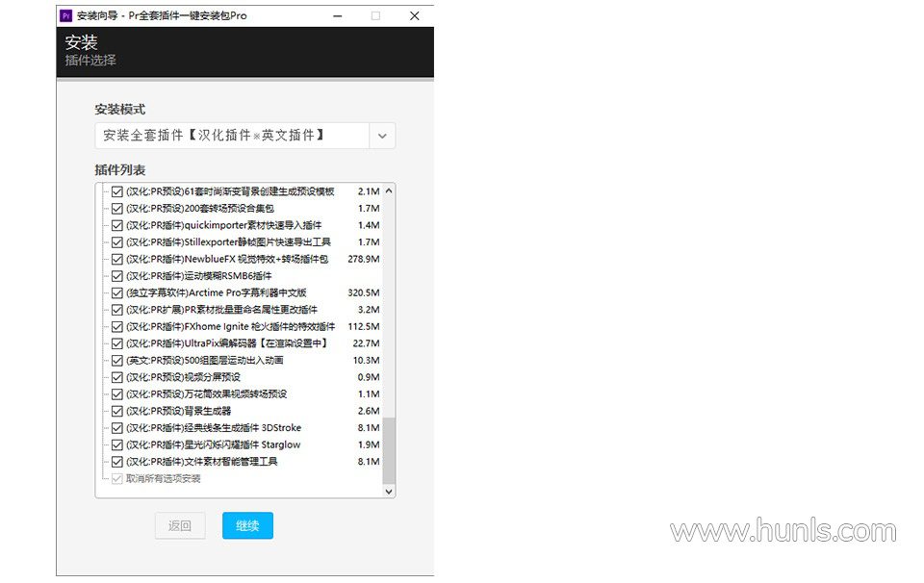Screen dimensions: 924x583
Task: Click the plugin list scroll-up arrow
Action: pos(388,190)
